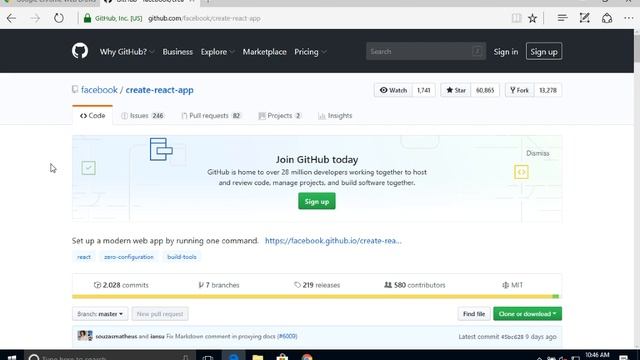This screenshot has width=640, height=360.
Task: Open the 1,741 watchers count
Action: (x=424, y=90)
